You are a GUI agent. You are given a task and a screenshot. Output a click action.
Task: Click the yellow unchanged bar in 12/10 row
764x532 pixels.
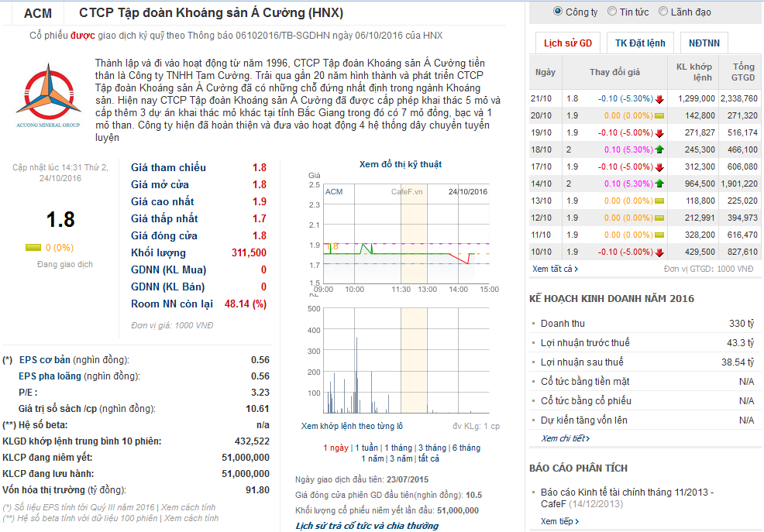[659, 218]
